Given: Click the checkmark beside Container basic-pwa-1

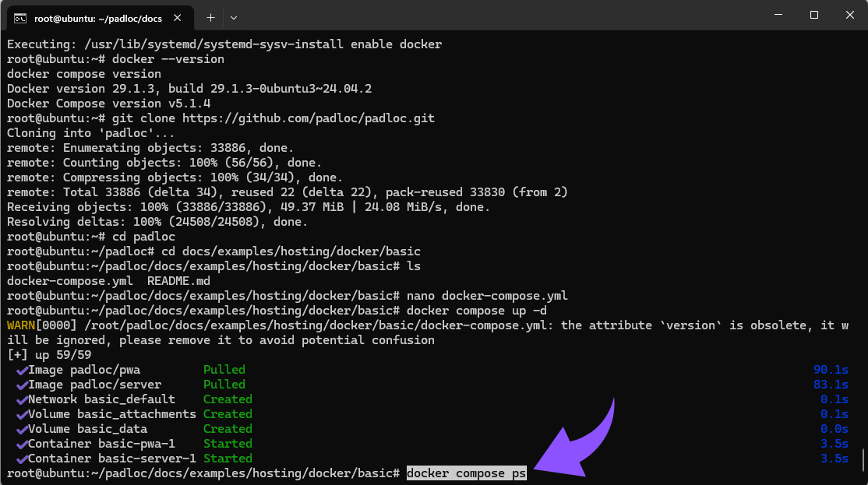Looking at the screenshot, I should (22, 444).
